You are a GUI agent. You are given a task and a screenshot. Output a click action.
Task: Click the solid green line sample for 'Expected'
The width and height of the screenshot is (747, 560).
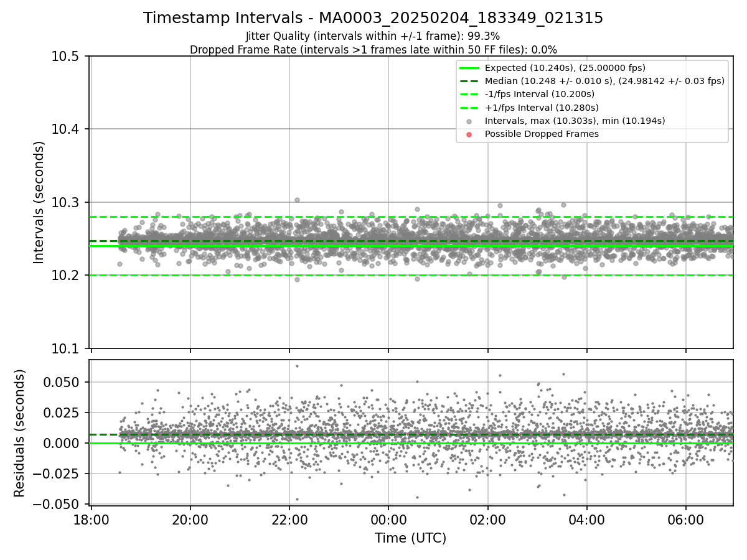[x=469, y=68]
